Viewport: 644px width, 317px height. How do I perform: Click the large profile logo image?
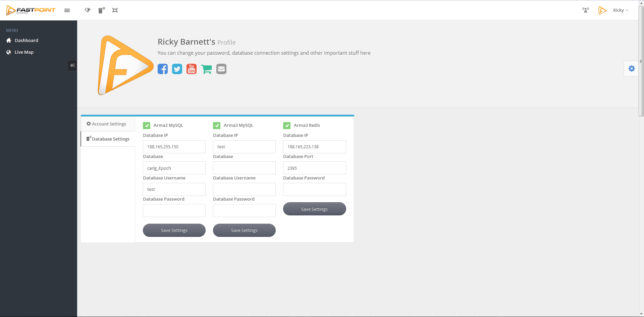[125, 65]
